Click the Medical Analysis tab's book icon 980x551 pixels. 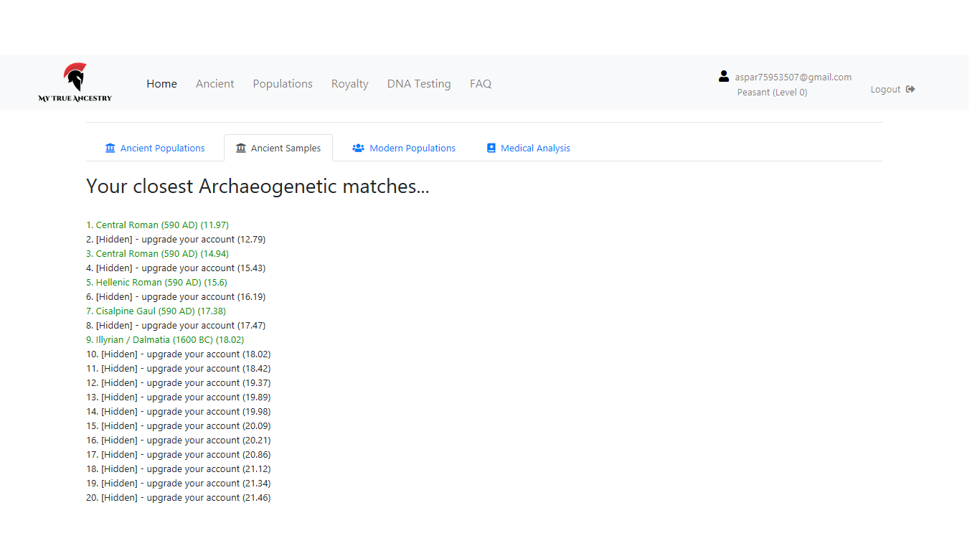click(x=491, y=148)
